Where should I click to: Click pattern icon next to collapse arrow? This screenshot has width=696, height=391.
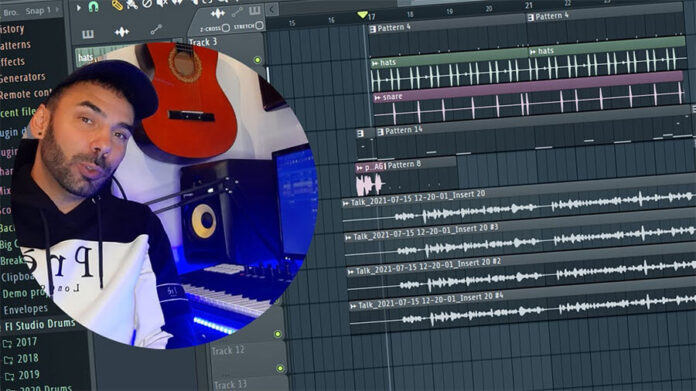tap(255, 10)
